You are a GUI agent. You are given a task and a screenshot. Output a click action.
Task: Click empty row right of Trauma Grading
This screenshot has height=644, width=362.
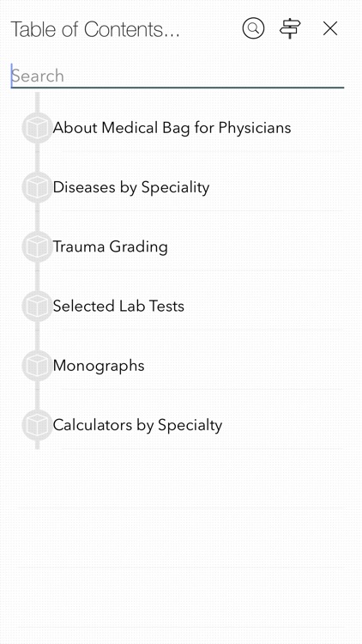(x=256, y=246)
